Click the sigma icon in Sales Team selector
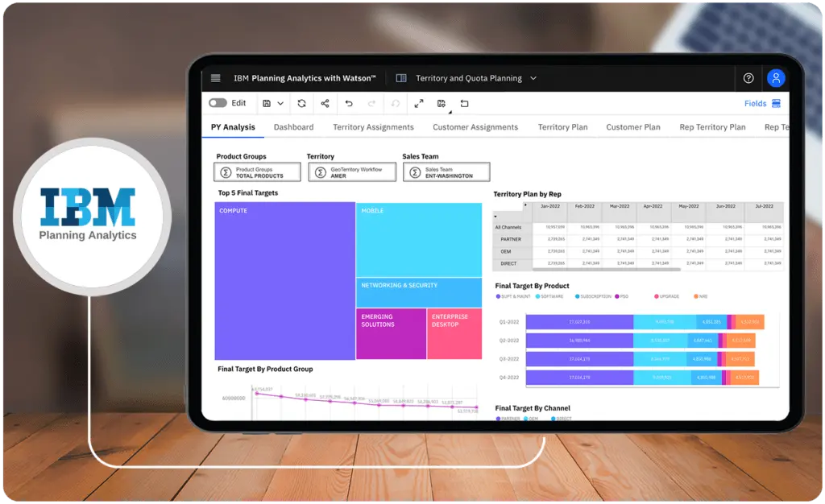 click(415, 172)
